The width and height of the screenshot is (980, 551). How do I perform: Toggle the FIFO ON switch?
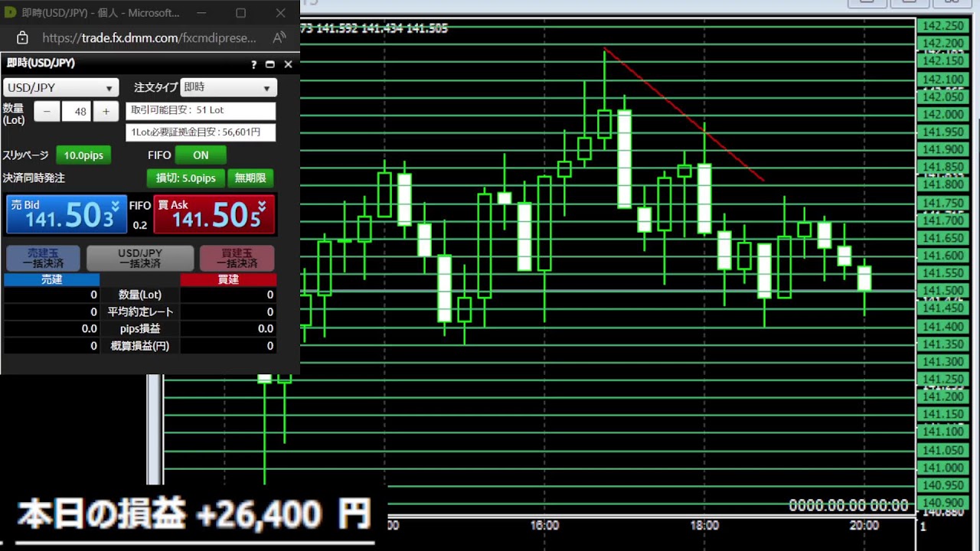(x=201, y=155)
